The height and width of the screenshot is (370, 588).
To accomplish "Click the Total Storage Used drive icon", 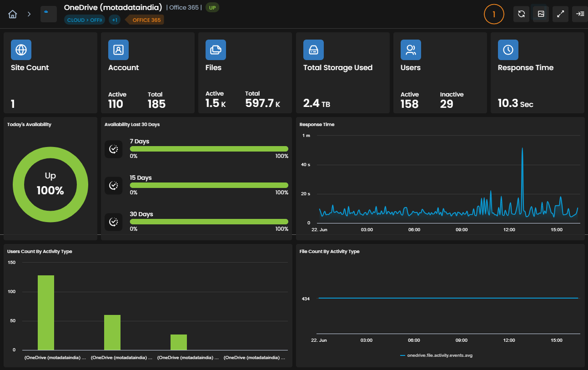I will click(313, 50).
